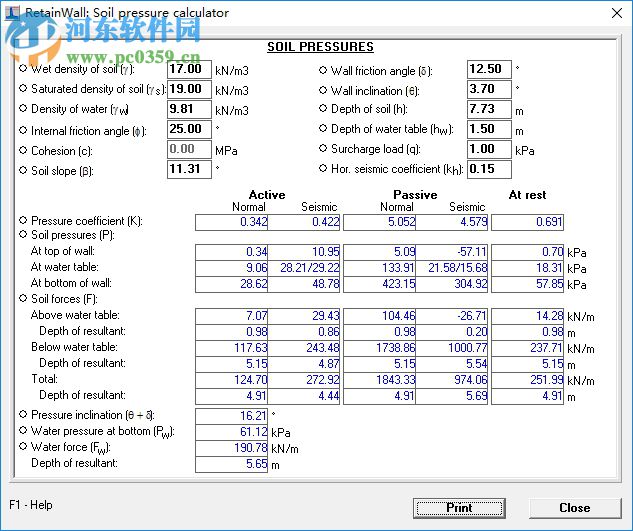Click the Soil forces (F) bullet

tap(23, 298)
